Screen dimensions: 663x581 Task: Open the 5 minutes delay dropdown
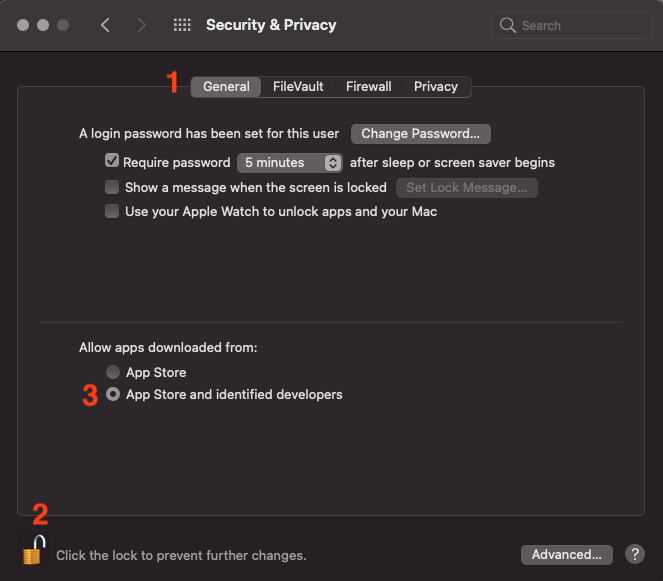point(290,162)
